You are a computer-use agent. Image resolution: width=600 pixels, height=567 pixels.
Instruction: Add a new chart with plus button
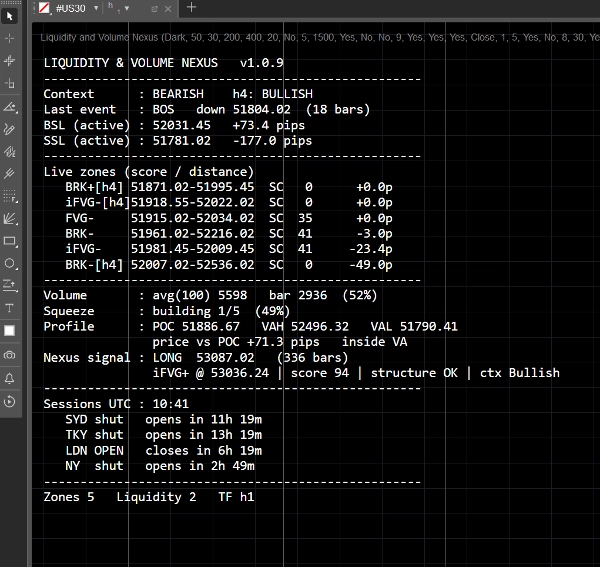[x=191, y=7]
